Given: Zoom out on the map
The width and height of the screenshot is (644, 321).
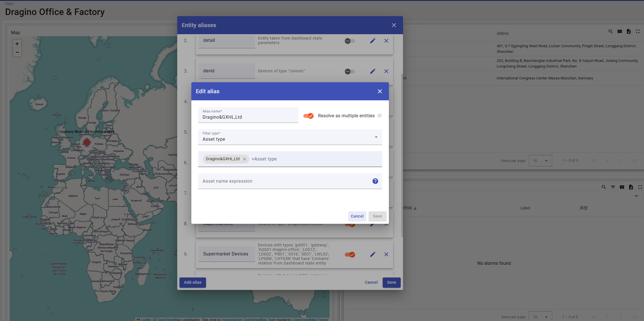Looking at the screenshot, I should click(x=17, y=52).
